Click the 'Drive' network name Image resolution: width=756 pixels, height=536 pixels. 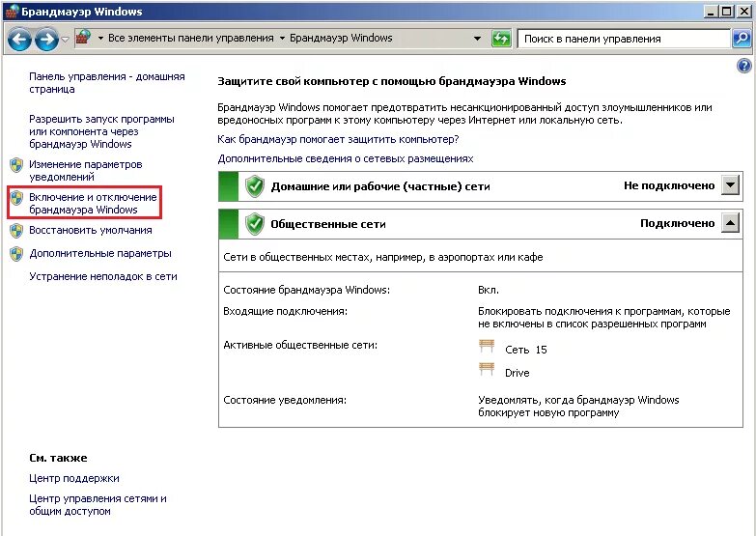(x=518, y=373)
